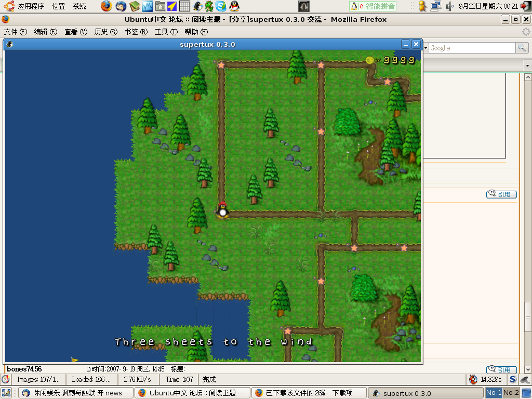532x399 pixels.
Task: Open the 系统 panel menu
Action: pos(79,6)
